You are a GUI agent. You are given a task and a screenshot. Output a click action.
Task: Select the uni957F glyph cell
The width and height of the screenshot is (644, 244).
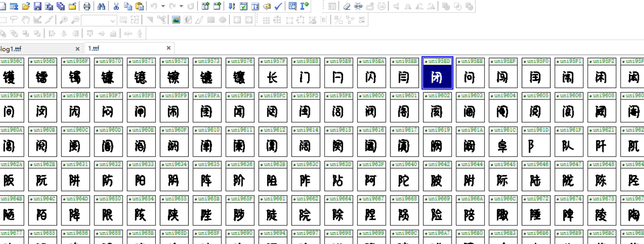[272, 73]
